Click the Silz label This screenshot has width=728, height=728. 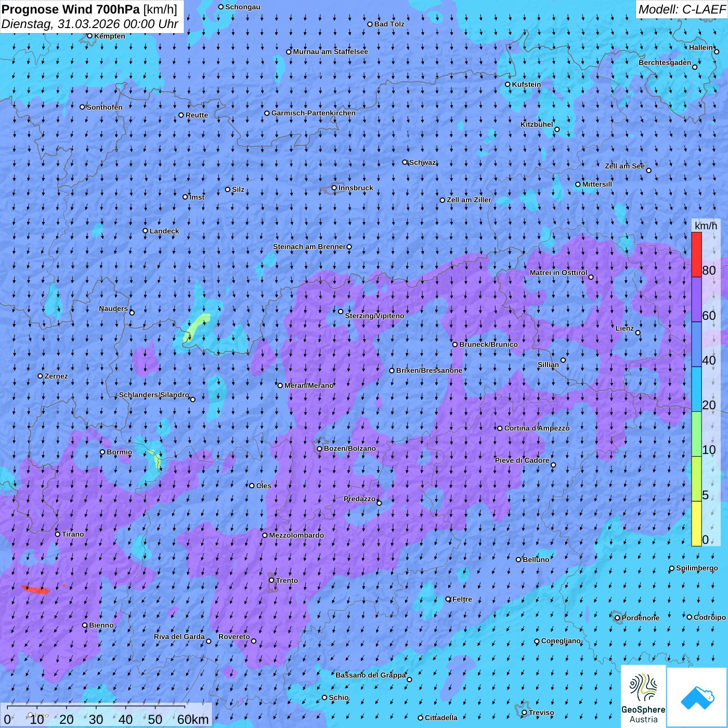238,189
